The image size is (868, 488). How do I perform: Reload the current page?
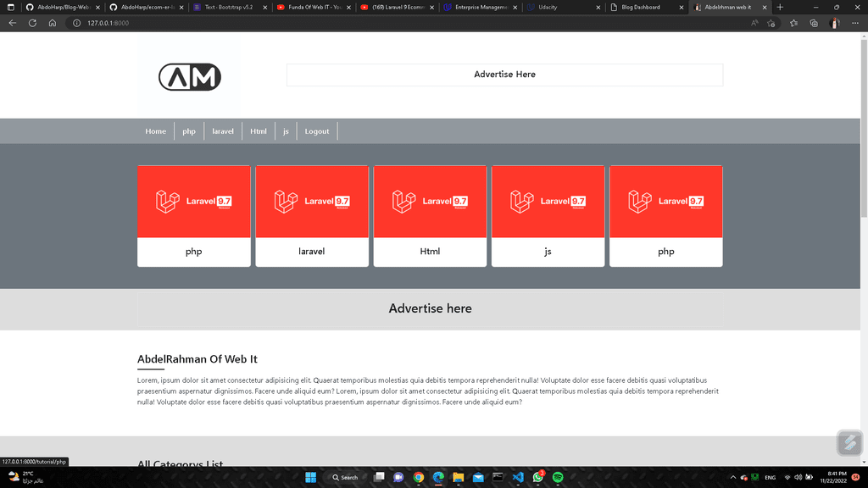[x=33, y=23]
